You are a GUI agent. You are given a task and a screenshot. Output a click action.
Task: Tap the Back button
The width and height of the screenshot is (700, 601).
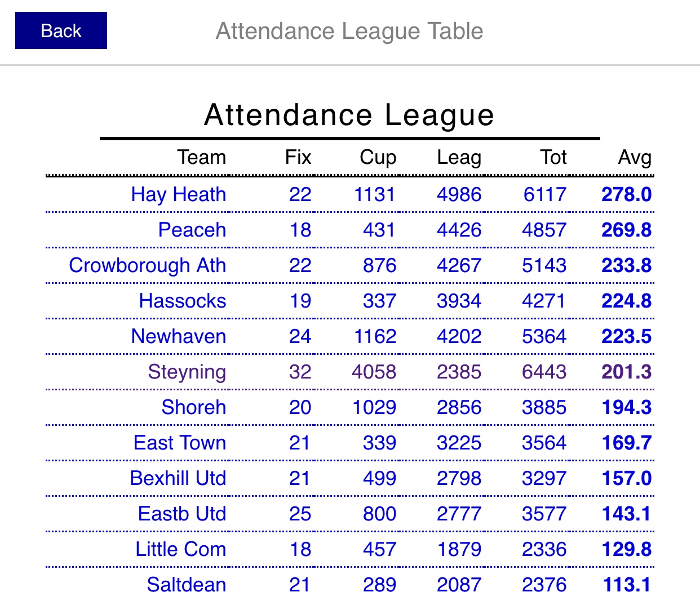point(61,30)
